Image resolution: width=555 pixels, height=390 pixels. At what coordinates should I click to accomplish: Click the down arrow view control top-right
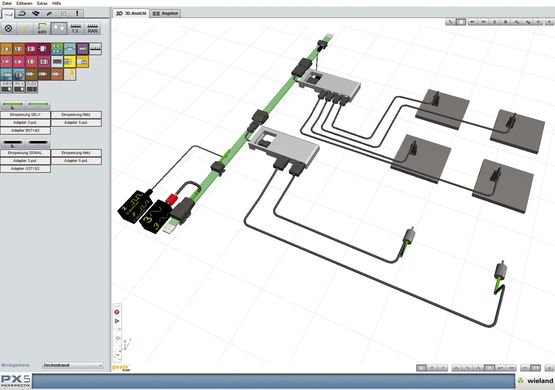click(x=505, y=22)
